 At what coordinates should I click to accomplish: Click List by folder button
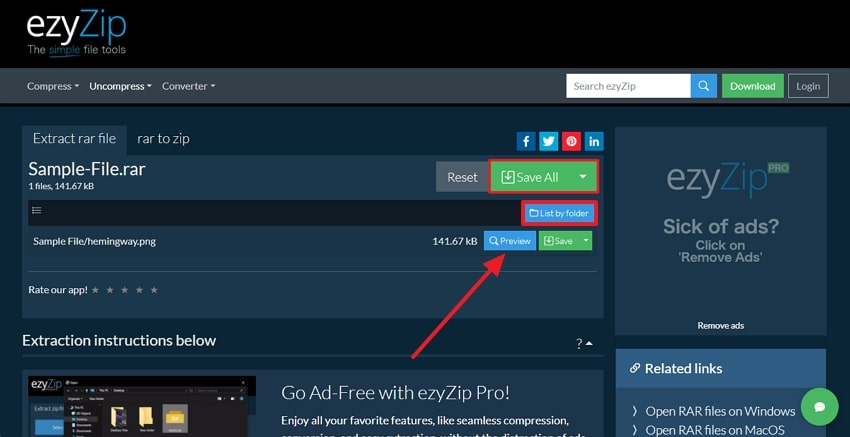[559, 214]
